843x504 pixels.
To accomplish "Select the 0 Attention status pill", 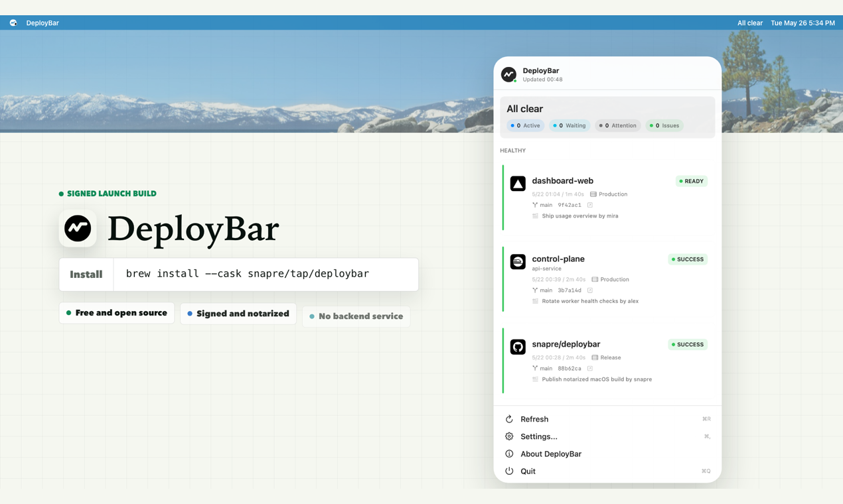I will tap(617, 125).
